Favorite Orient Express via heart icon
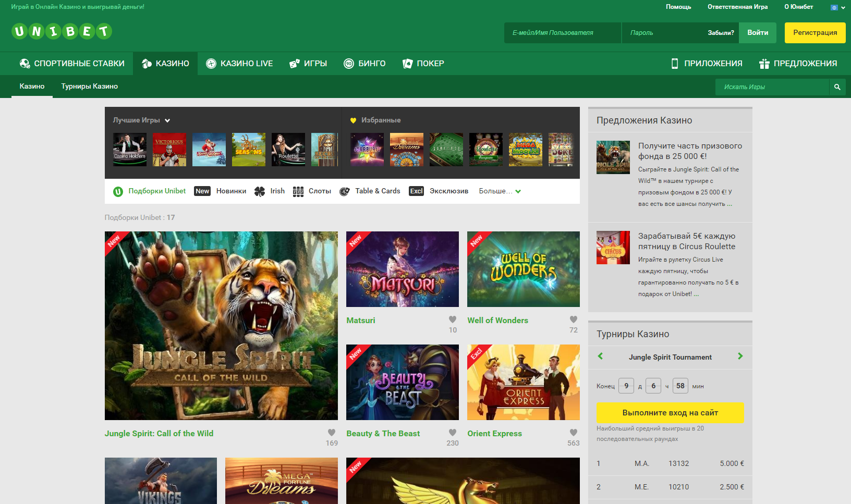 [574, 433]
